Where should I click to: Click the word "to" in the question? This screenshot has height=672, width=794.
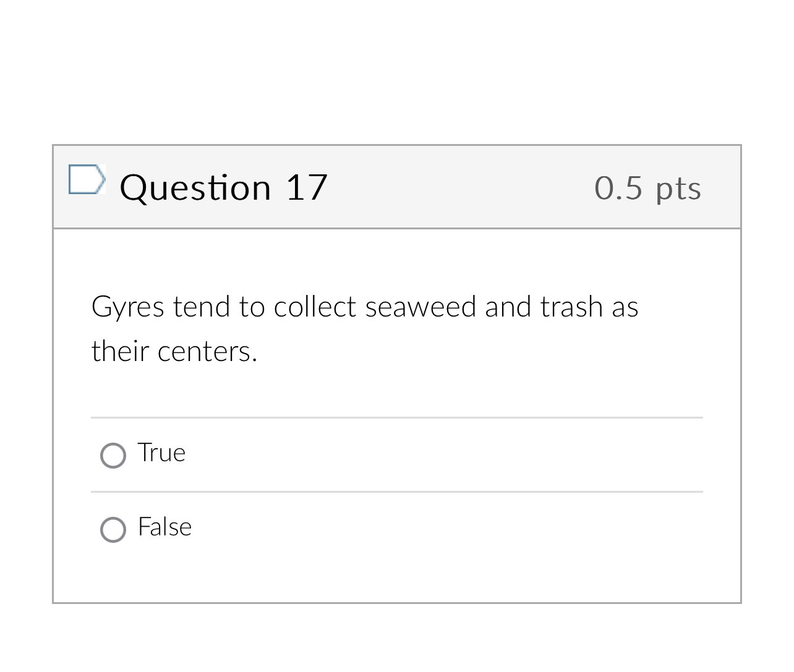point(252,307)
